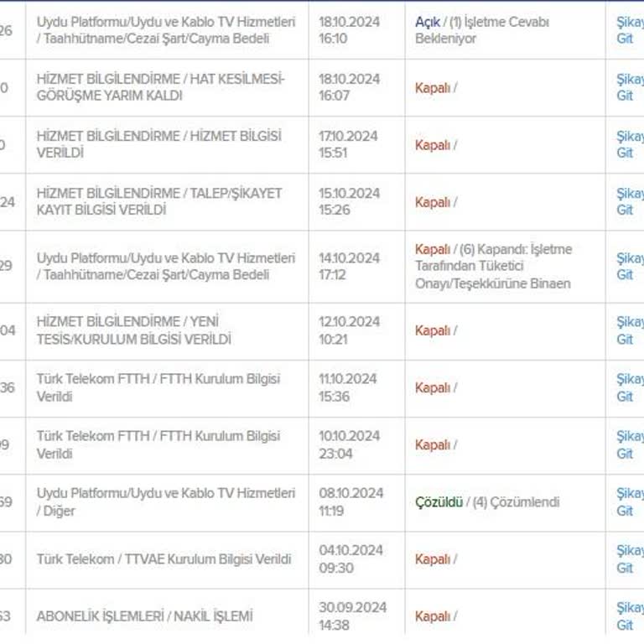Viewport: 644px width, 644px height.
Task: Click the Açık status text
Action: pos(427,22)
